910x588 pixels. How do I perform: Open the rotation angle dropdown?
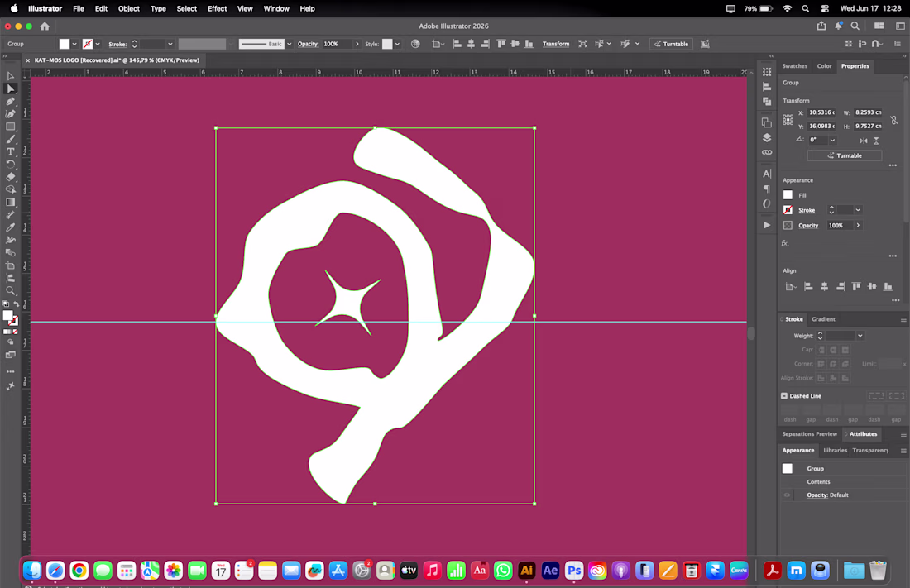832,140
